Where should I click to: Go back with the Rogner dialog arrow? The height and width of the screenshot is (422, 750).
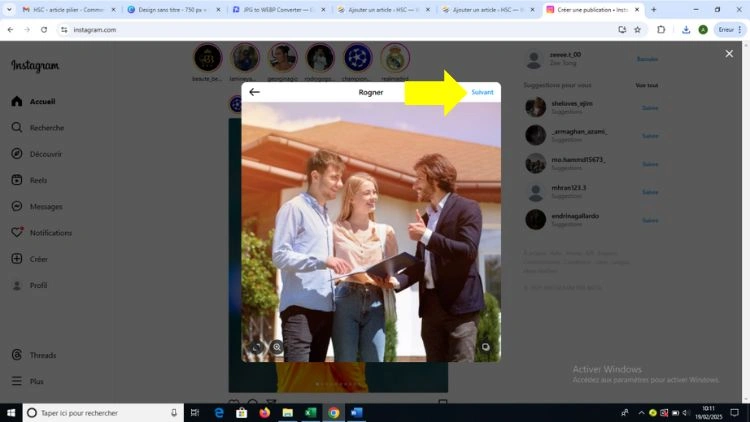[254, 92]
